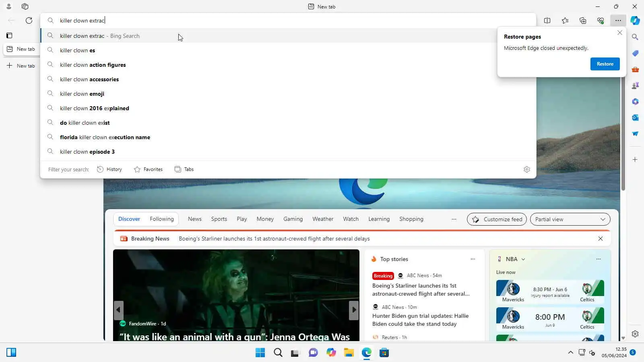Open the Mavericks vs Celtics 8:00 PM game
Image resolution: width=644 pixels, height=362 pixels.
pyautogui.click(x=550, y=319)
